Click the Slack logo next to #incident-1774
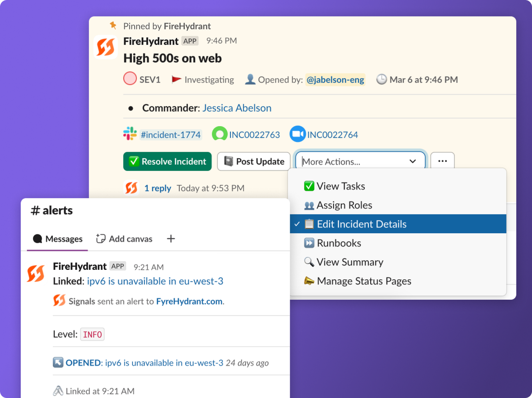Image resolution: width=532 pixels, height=398 pixels. 130,134
